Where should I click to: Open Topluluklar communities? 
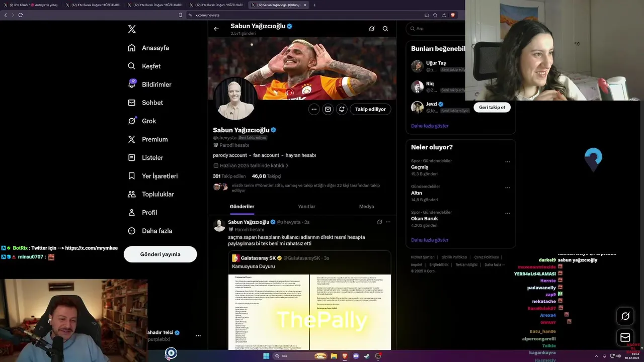150,194
